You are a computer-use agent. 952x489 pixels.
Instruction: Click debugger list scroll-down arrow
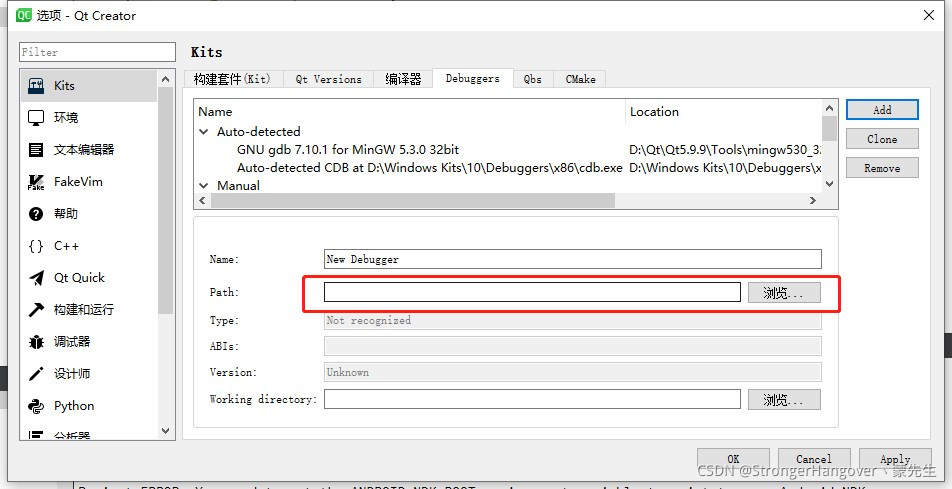(829, 183)
